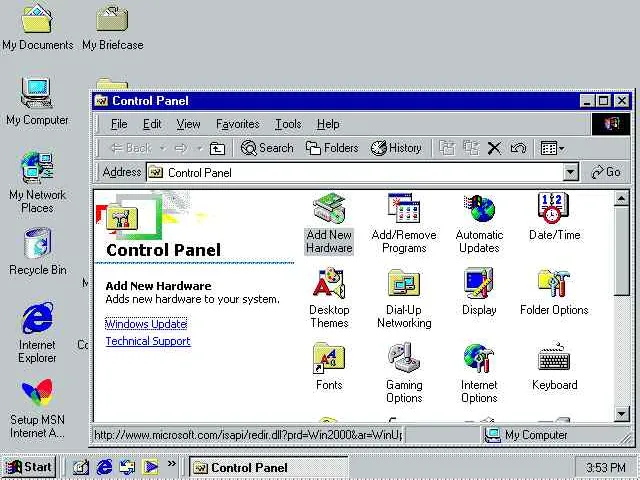The image size is (640, 480).
Task: Select My Computer desktop icon
Action: 37,101
